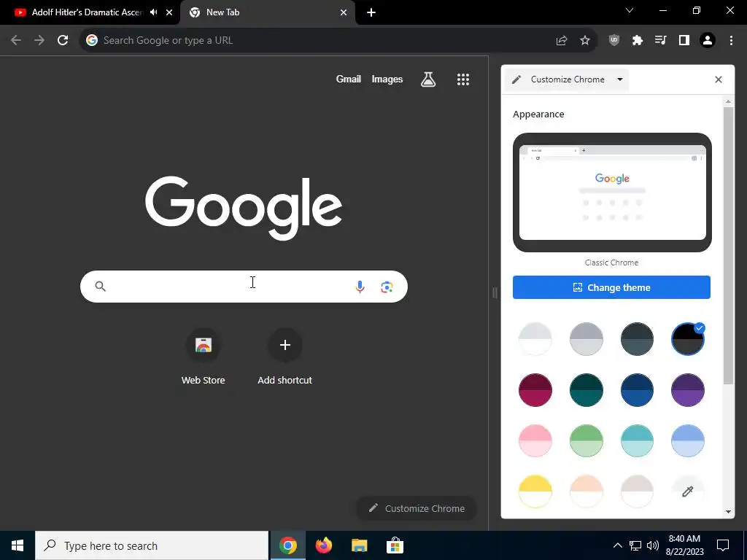This screenshot has height=560, width=747.
Task: Mute the YouTube tab audio icon
Action: click(x=153, y=12)
